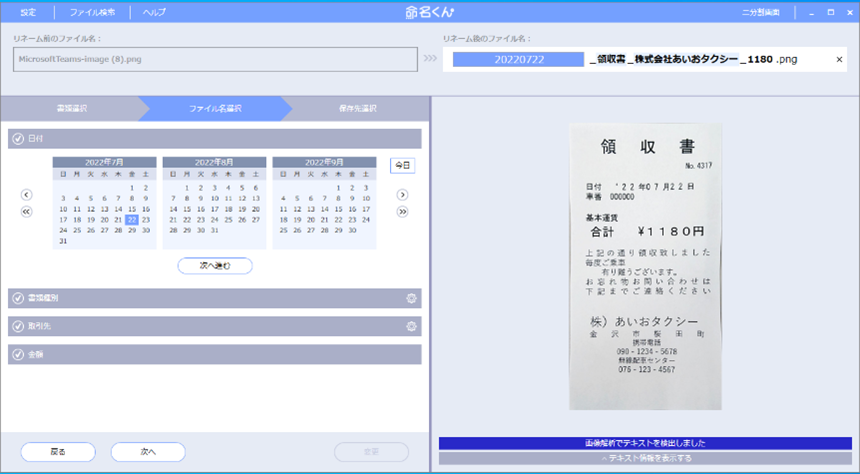Viewport: 860px width, 474px height.
Task: Clear renamed file name with × icon
Action: (x=839, y=60)
